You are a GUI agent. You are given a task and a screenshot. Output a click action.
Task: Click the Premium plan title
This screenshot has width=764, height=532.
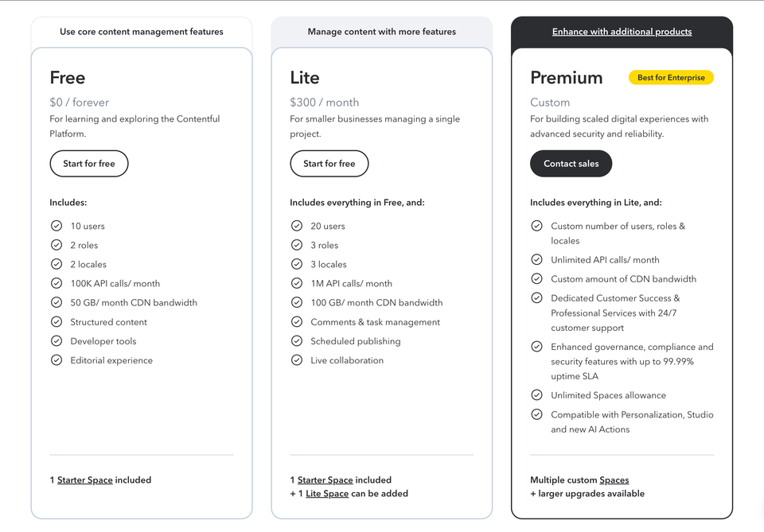point(567,78)
